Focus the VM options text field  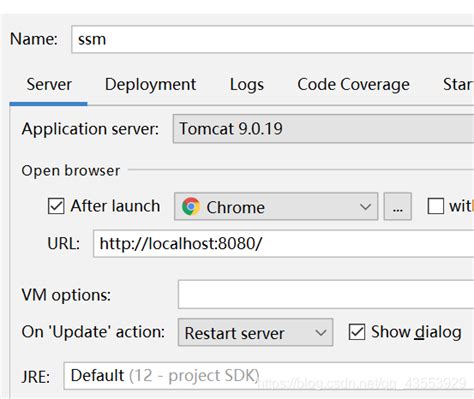(326, 294)
